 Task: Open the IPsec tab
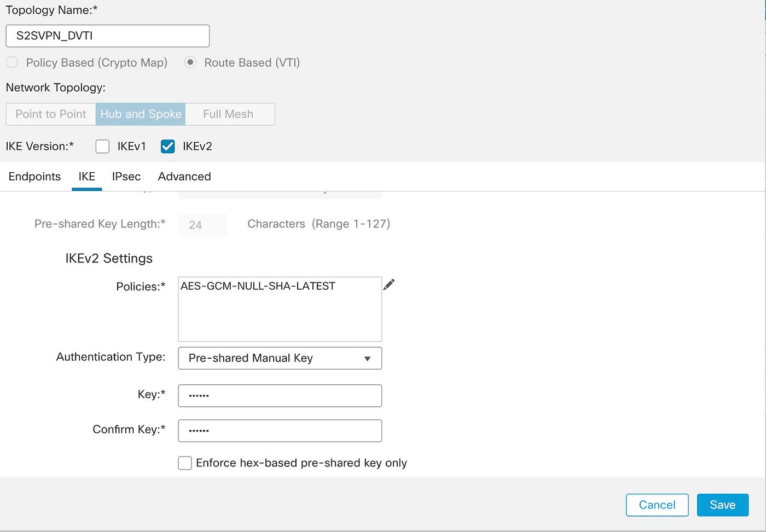126,177
